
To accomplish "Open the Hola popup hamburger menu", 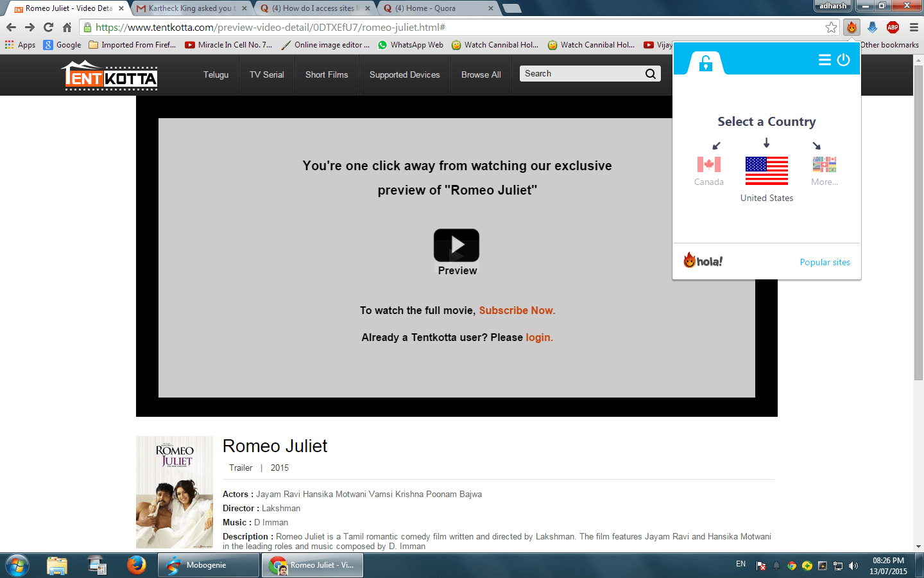I will [825, 60].
